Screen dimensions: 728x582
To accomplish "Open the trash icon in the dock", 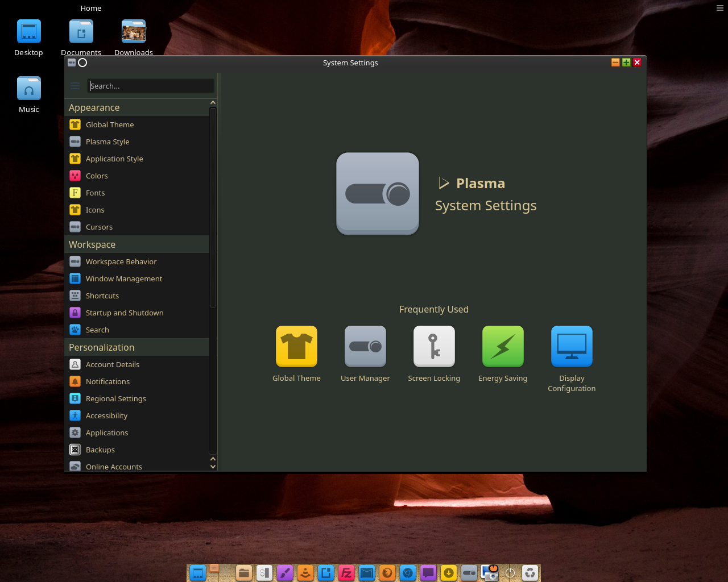I will [530, 573].
